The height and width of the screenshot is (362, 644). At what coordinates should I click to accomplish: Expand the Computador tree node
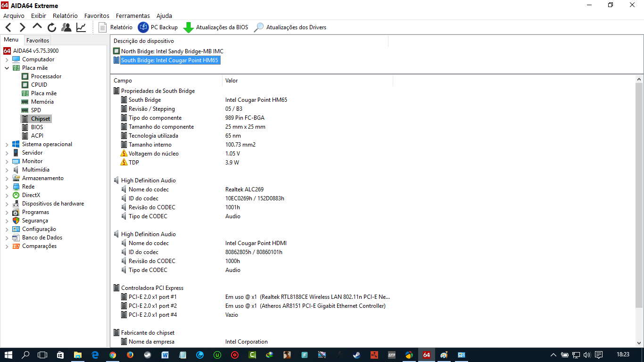7,59
